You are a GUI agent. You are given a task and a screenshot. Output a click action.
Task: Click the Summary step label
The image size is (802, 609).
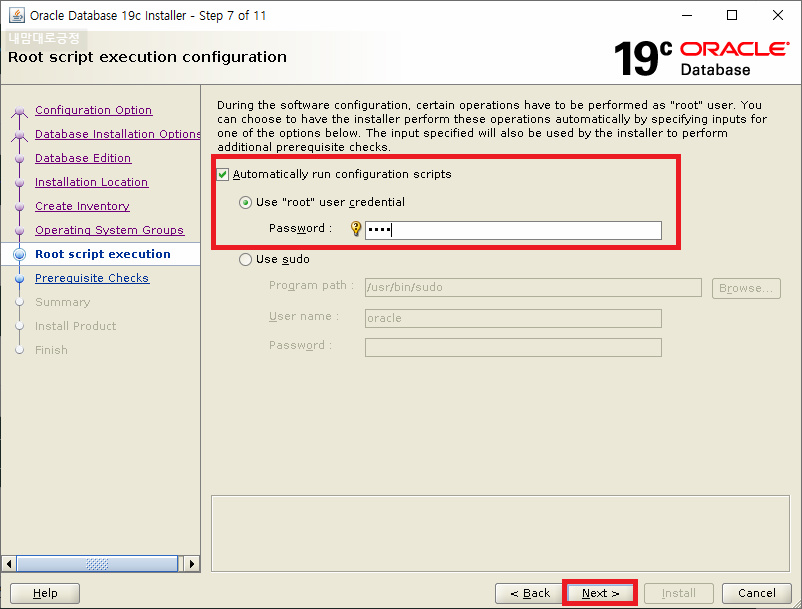(x=62, y=302)
